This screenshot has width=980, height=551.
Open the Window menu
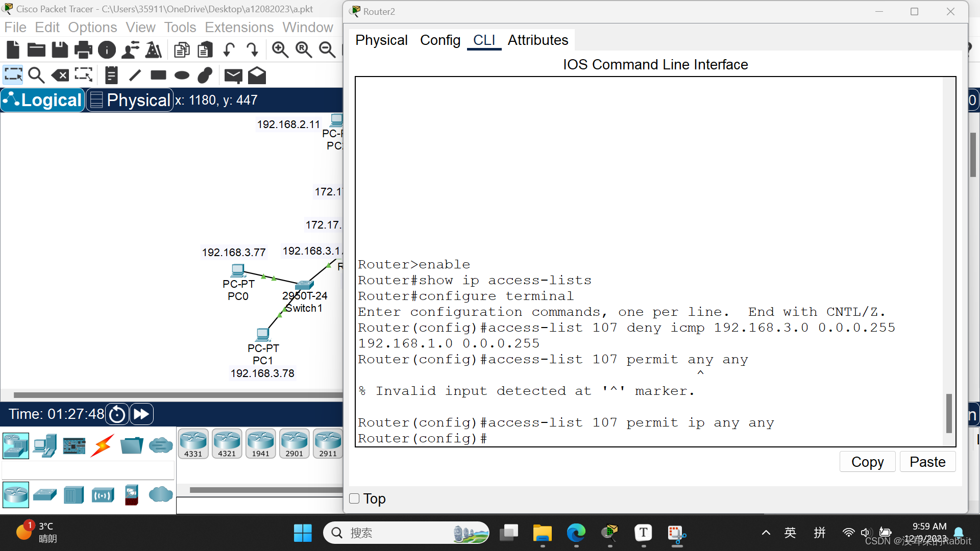point(308,27)
